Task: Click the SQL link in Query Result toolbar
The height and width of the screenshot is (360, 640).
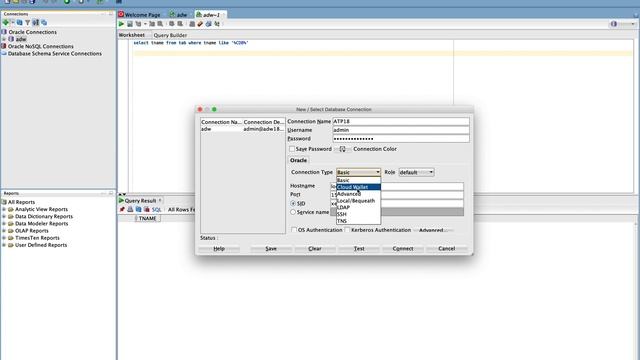Action: click(x=156, y=210)
